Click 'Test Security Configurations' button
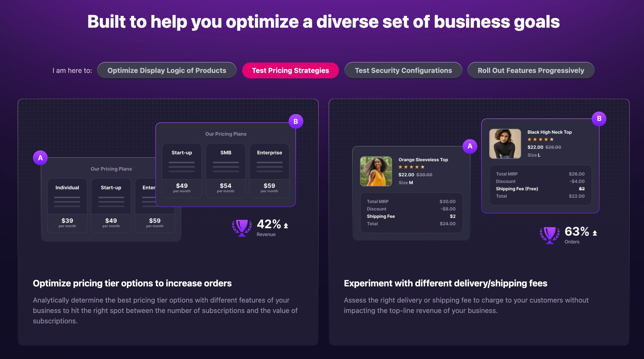 (403, 70)
